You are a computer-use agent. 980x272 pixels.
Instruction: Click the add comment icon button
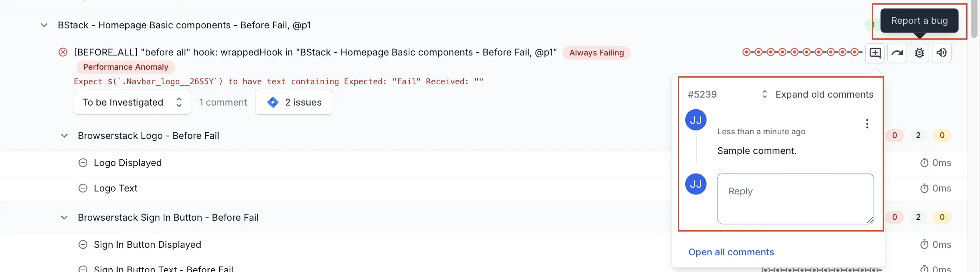[x=875, y=53]
